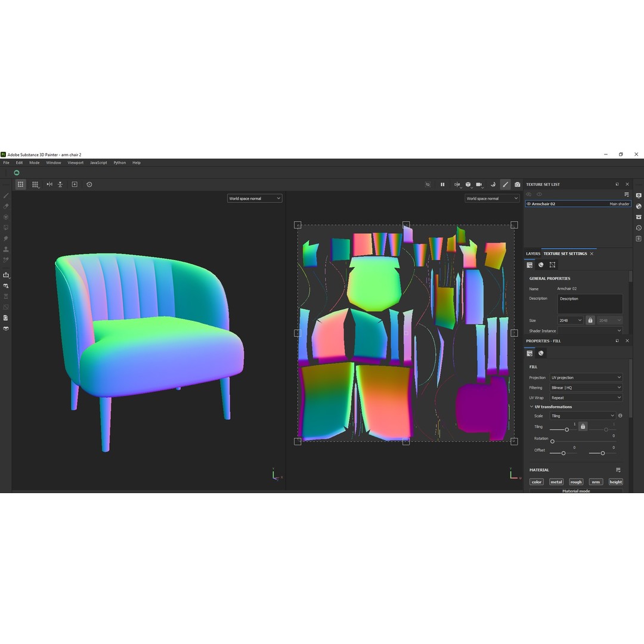Open the symmetry settings dropdown icon

[x=457, y=184]
